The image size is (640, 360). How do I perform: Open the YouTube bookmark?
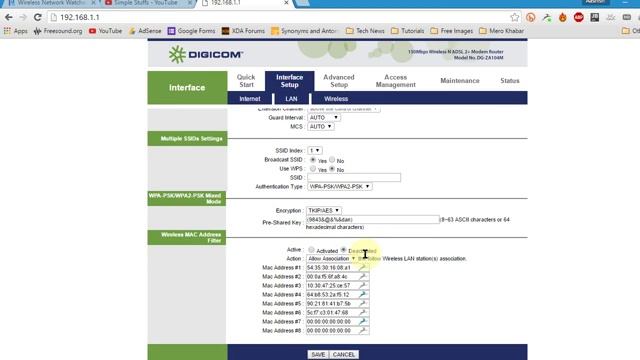click(x=105, y=31)
